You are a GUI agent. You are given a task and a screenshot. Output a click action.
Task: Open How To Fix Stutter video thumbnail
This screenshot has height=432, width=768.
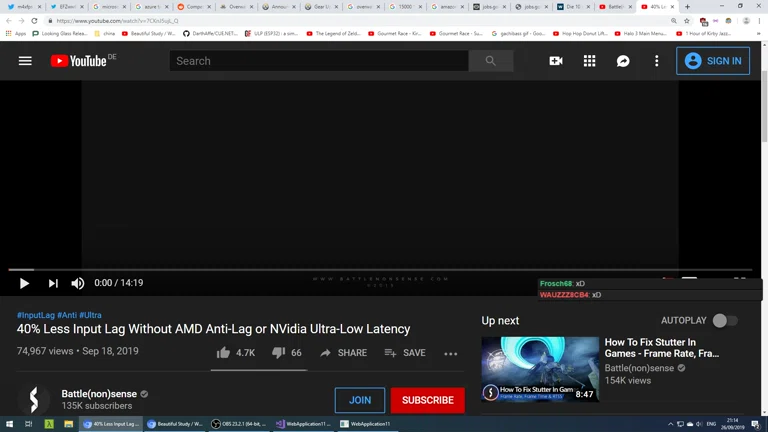coord(540,369)
